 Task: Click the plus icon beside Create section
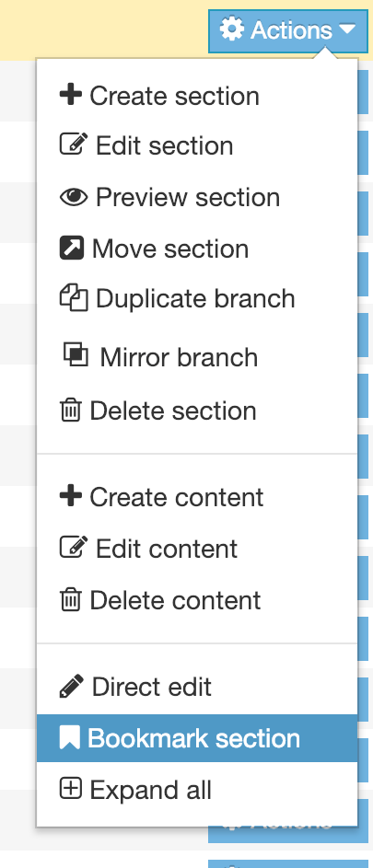[70, 95]
